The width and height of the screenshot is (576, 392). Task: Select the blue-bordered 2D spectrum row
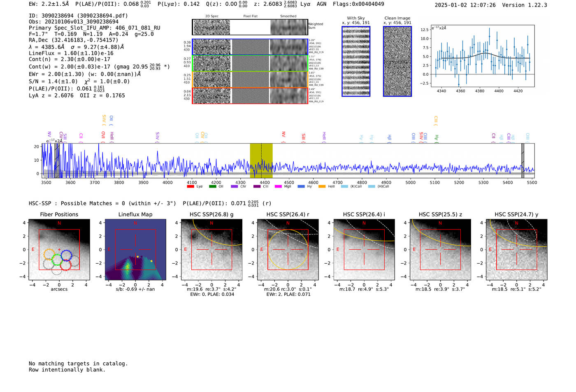[250, 47]
